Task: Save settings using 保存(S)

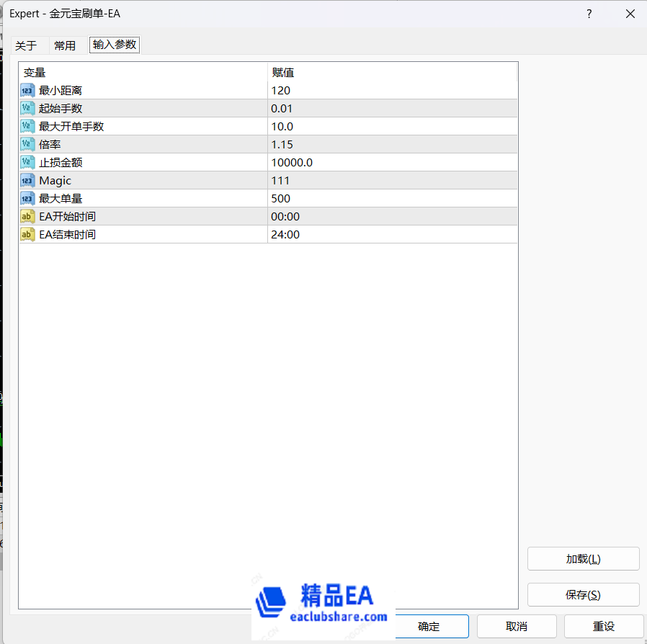Action: pos(583,594)
